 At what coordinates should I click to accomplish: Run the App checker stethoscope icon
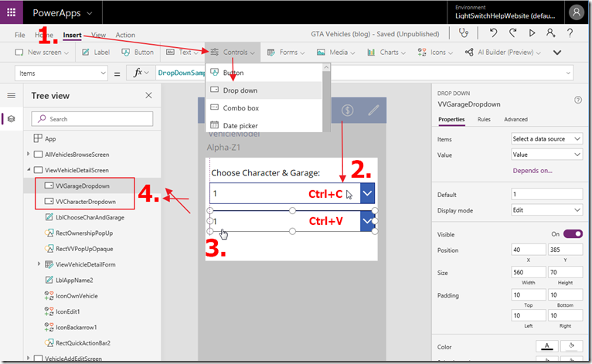[x=464, y=33]
